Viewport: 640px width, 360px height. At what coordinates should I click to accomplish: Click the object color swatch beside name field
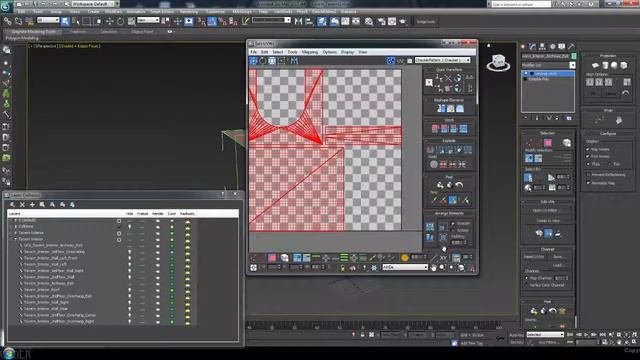574,56
